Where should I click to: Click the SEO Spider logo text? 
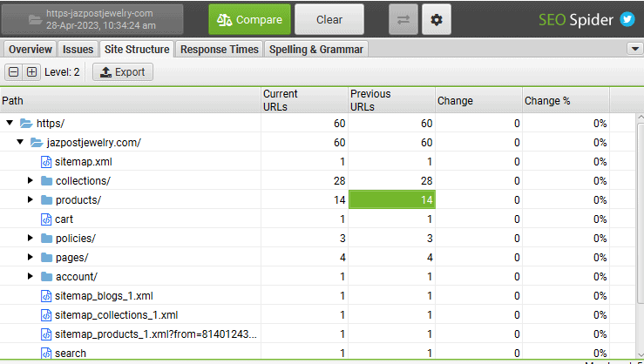576,19
